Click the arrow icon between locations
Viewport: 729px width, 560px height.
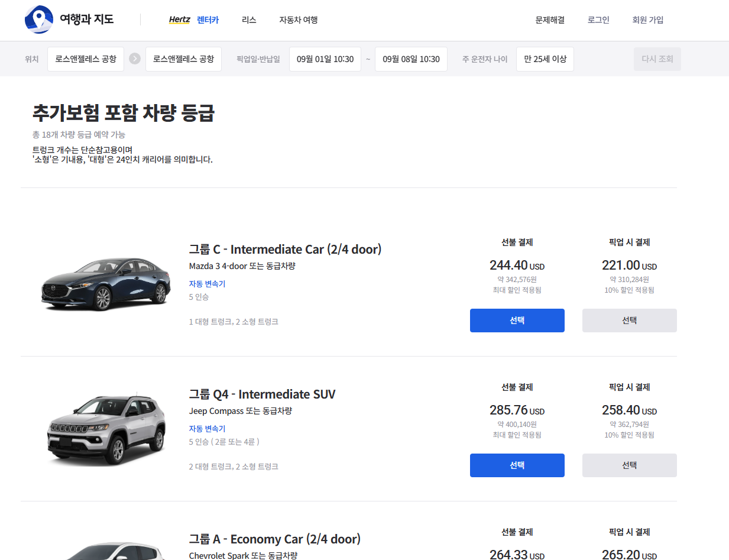click(x=135, y=59)
